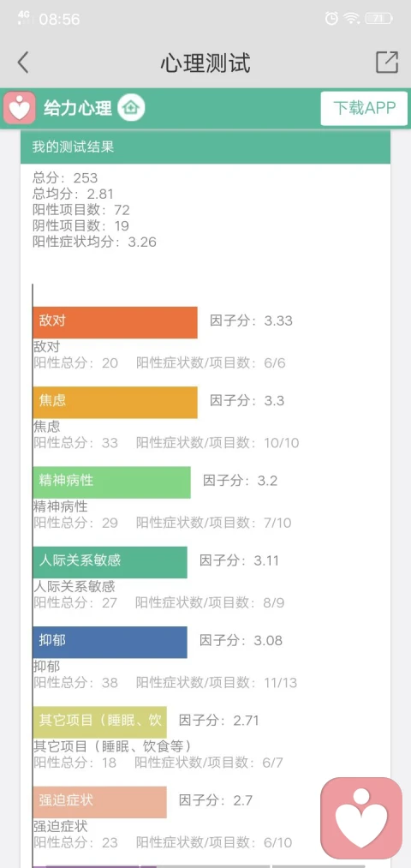Check the alarm clock status icon
This screenshot has height=868, width=411.
click(x=331, y=18)
